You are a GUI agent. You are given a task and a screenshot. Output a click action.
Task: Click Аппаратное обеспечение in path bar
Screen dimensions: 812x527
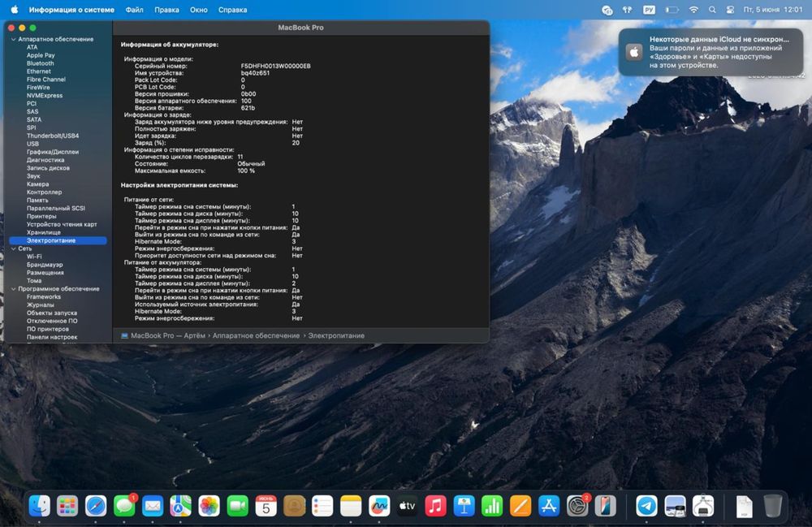click(256, 335)
